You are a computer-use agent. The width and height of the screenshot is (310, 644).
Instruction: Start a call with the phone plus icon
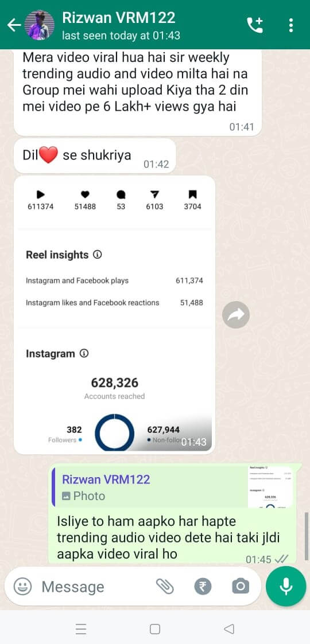point(255,25)
